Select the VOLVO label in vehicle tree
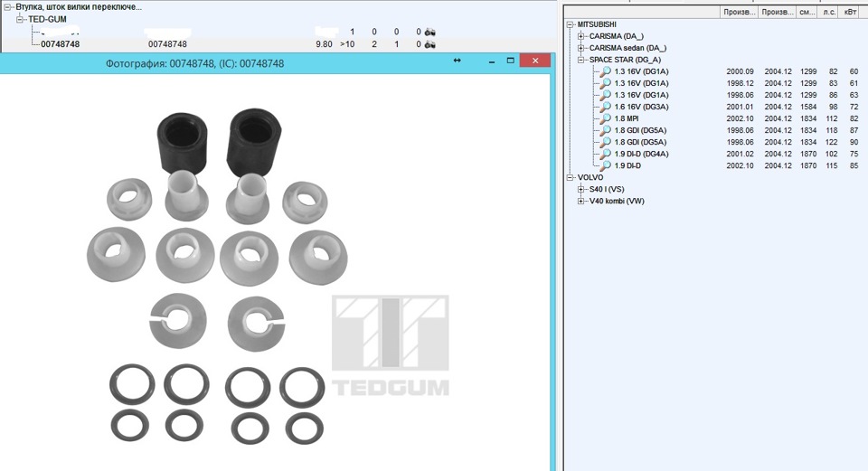The height and width of the screenshot is (471, 868). (590, 178)
